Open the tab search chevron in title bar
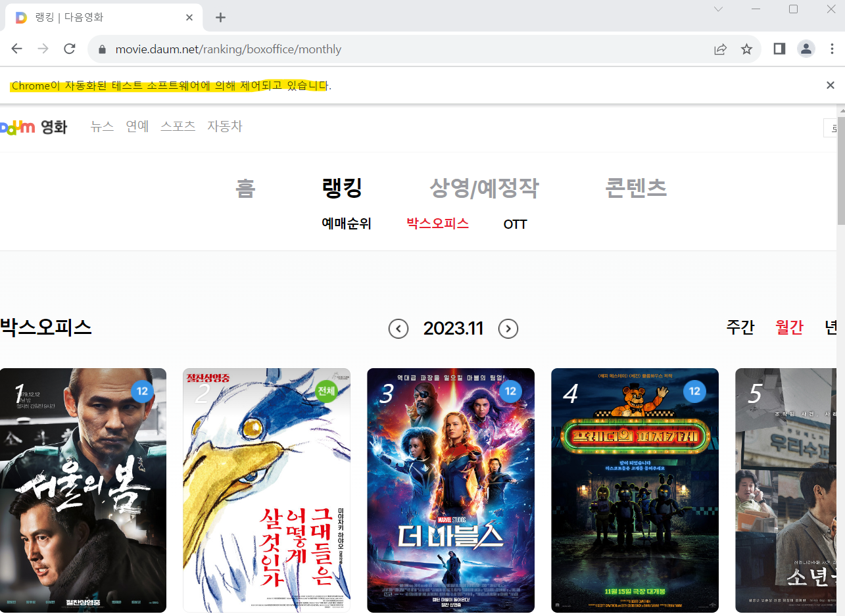The width and height of the screenshot is (845, 616). (719, 9)
